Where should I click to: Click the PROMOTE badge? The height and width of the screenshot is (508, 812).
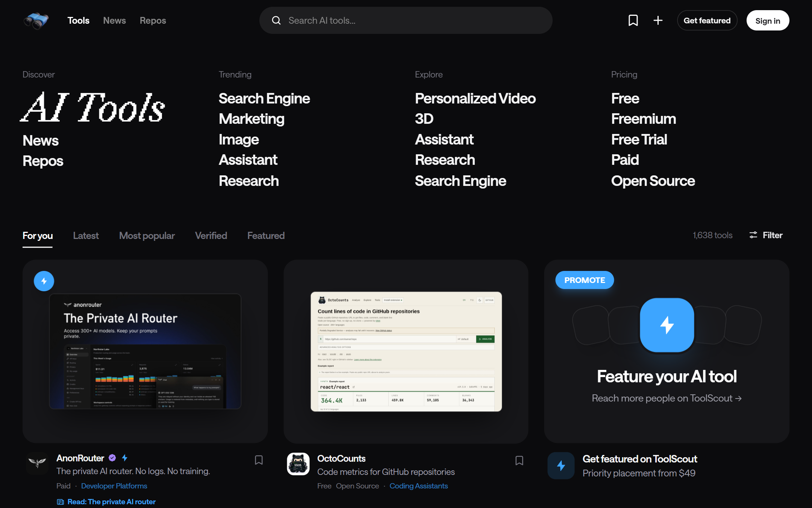click(585, 280)
